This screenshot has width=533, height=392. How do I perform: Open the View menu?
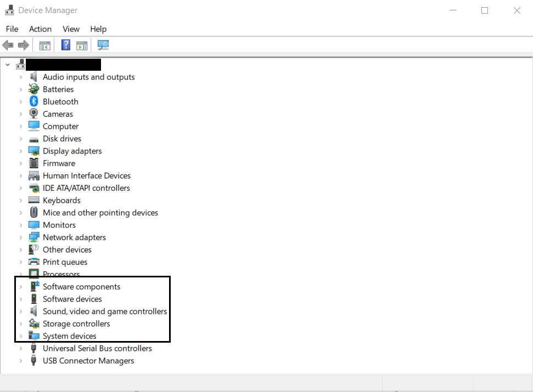pyautogui.click(x=71, y=29)
